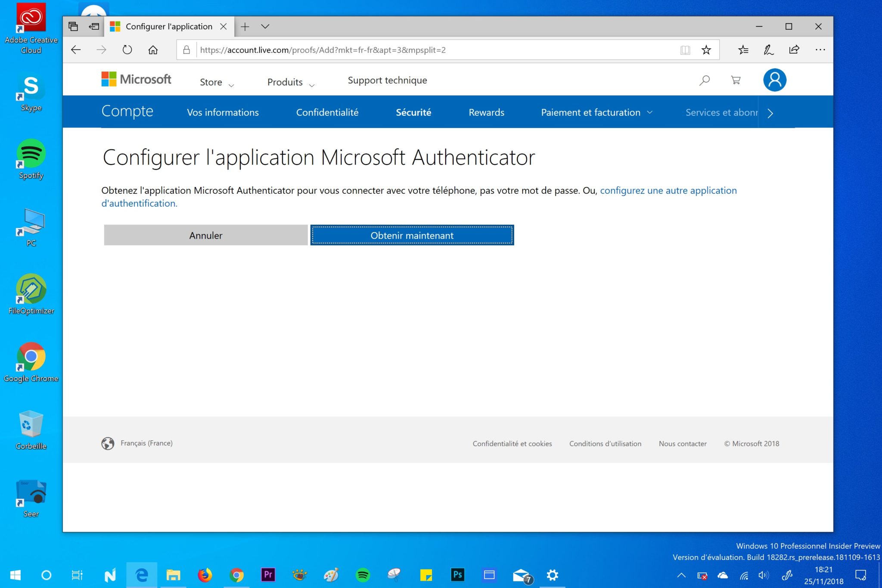Screen dimensions: 882x588
Task: Open Firefox from the taskbar
Action: [205, 575]
